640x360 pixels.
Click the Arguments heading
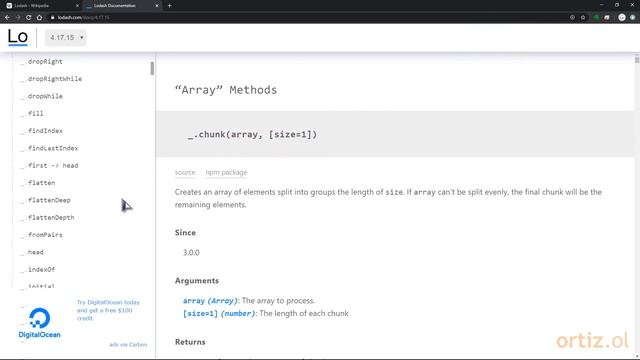point(197,281)
